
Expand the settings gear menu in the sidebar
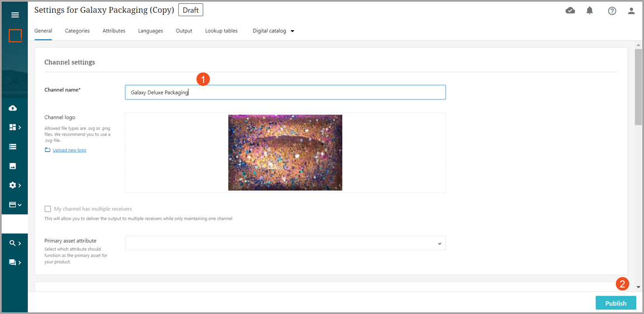click(x=15, y=185)
